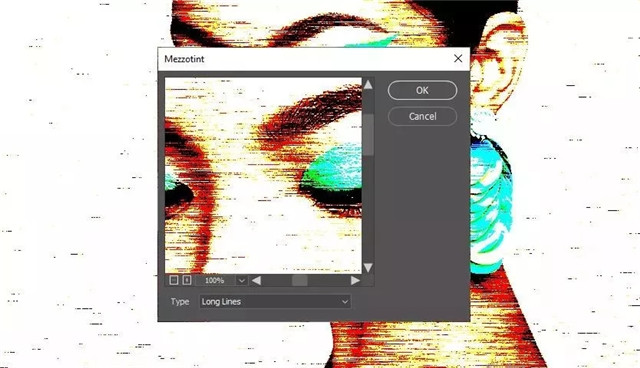Click the zoom-out preview icon
The height and width of the screenshot is (368, 640).
pos(173,280)
